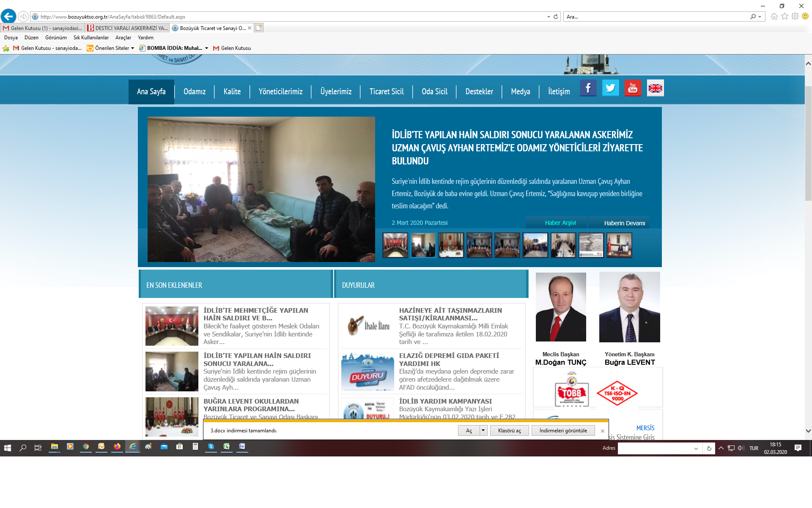Open the Araçlar menu

123,38
